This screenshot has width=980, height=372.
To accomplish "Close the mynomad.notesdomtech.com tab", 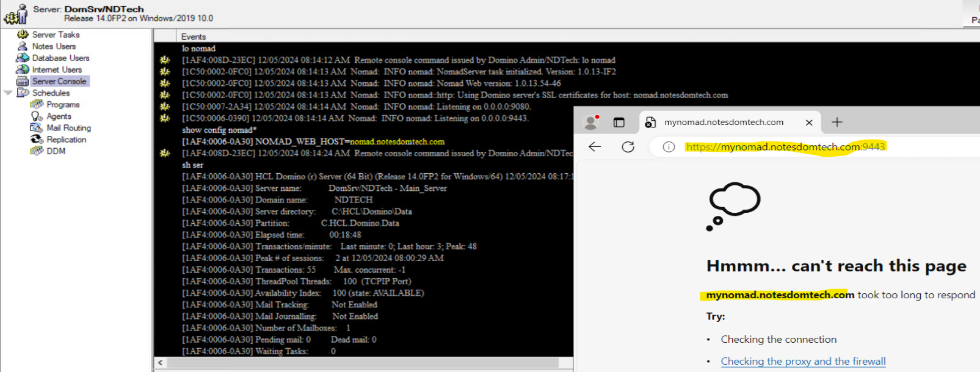I will pos(809,123).
